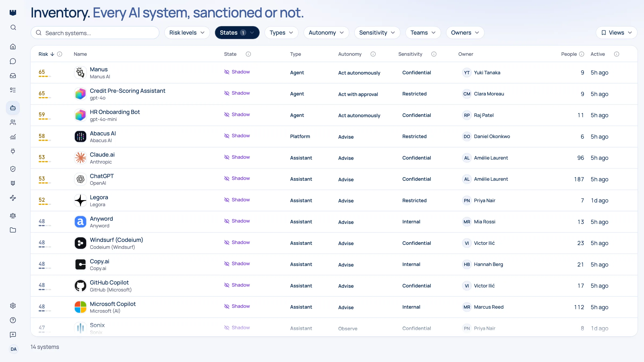Click '1d ago' active time for Legora
This screenshot has height=362, width=644.
599,201
